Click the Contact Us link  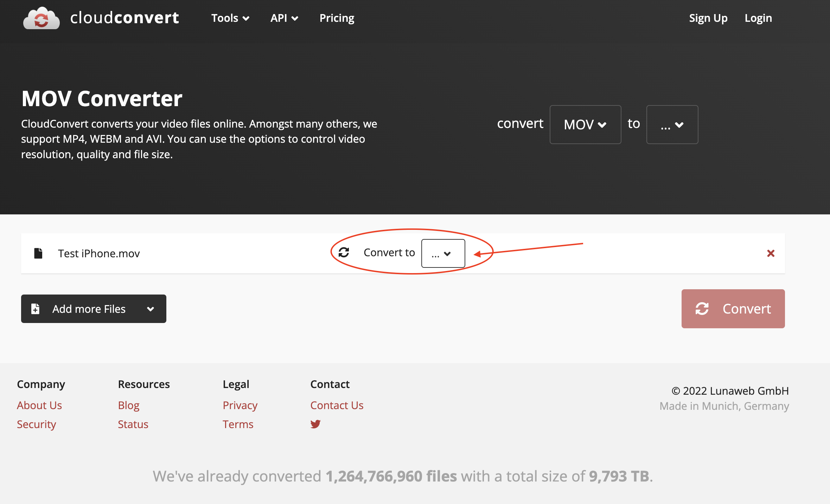(337, 405)
